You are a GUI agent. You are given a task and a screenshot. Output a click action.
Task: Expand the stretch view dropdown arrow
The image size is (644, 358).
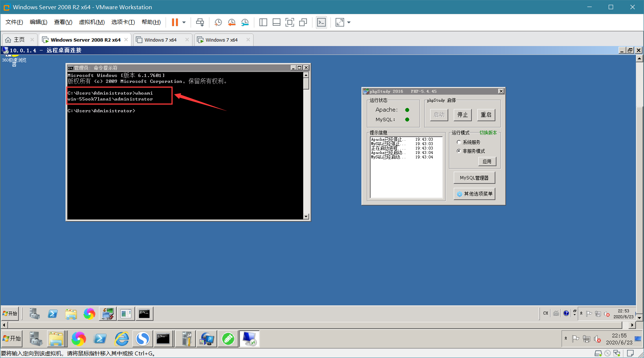pyautogui.click(x=349, y=22)
